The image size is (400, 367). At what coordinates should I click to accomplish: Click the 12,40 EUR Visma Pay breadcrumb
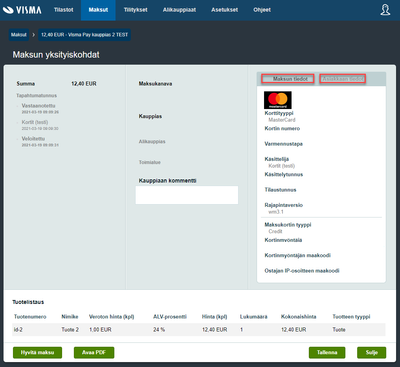[84, 35]
